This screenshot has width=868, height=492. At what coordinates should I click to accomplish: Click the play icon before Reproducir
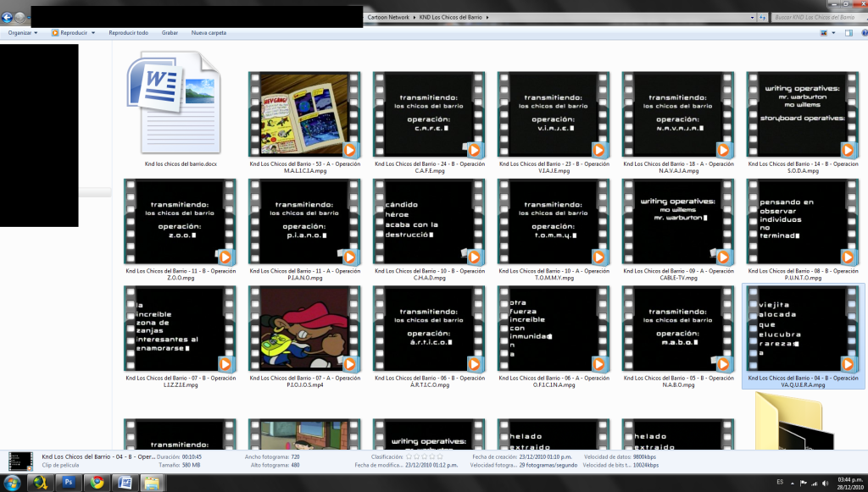click(55, 33)
